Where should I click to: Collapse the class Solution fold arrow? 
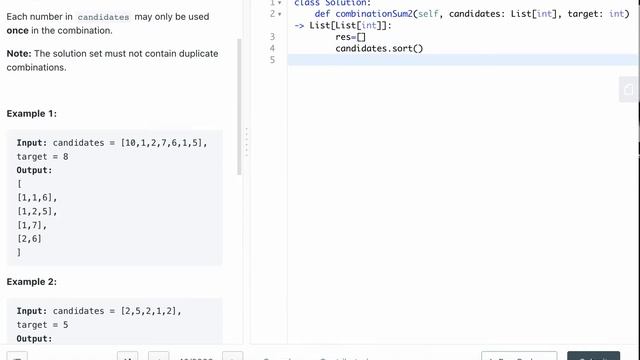[280, 2]
